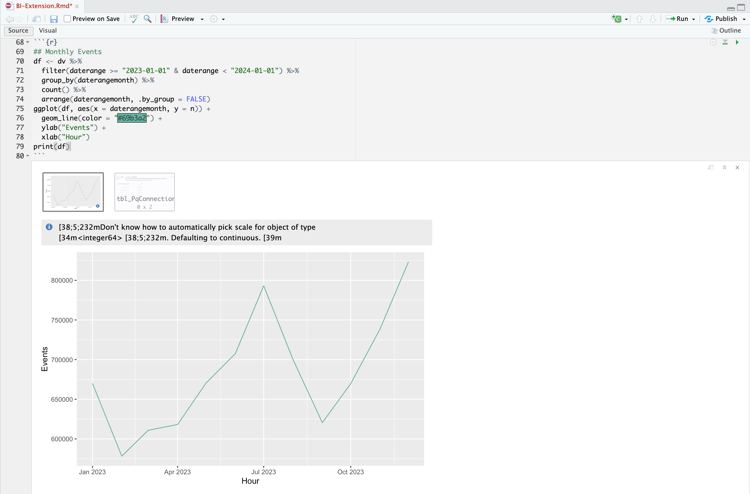Open Preview options dropdown arrow

pos(202,19)
